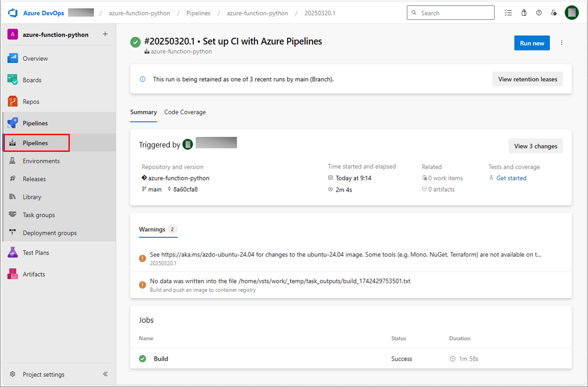Open the Overview sidebar icon
The width and height of the screenshot is (588, 387).
tap(12, 58)
